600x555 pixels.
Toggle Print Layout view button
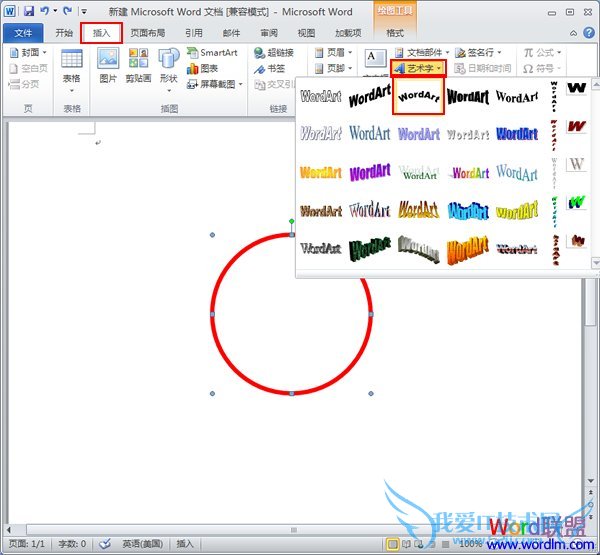[x=392, y=544]
